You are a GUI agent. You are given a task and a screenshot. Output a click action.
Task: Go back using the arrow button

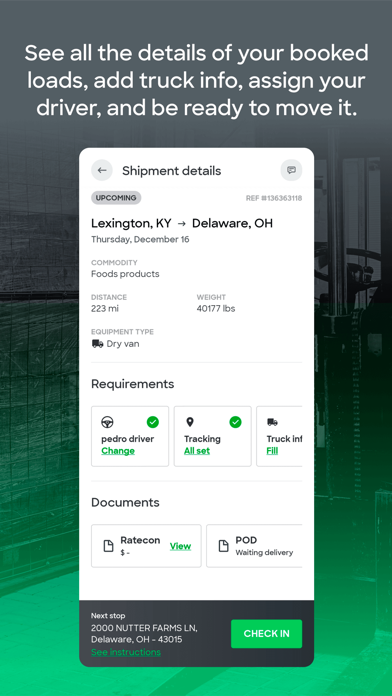[102, 170]
